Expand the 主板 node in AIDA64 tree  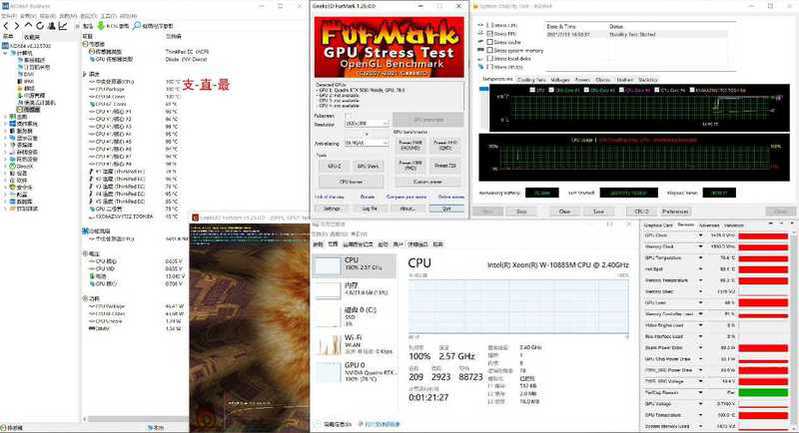[x=5, y=117]
